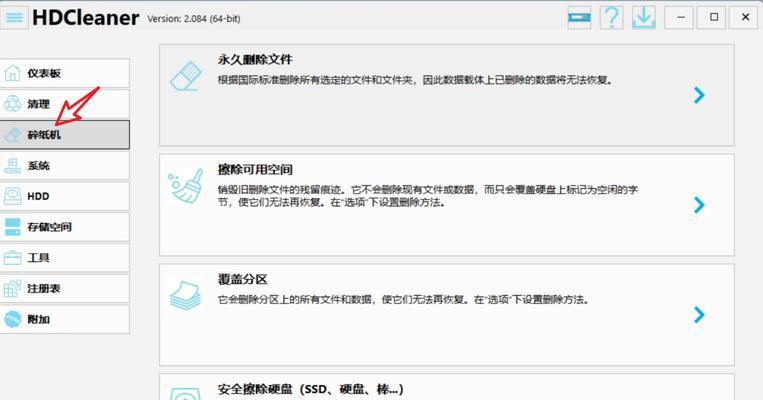Click the house icon beside 仪表板

pos(12,73)
